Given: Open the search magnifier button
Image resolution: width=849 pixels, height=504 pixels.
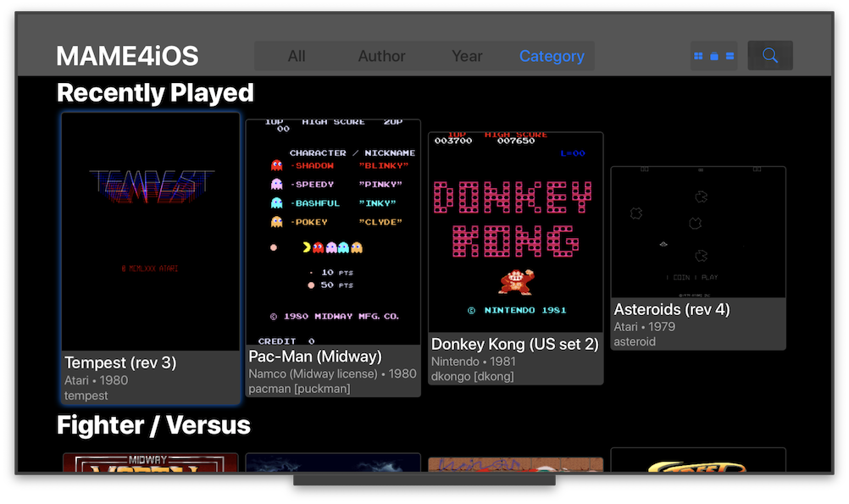Looking at the screenshot, I should click(770, 55).
